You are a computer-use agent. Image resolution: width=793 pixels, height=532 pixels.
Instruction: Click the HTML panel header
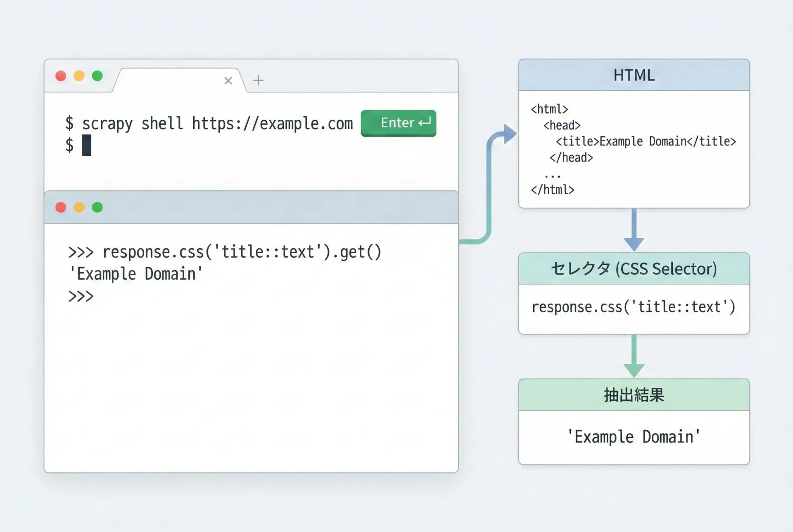pos(634,75)
